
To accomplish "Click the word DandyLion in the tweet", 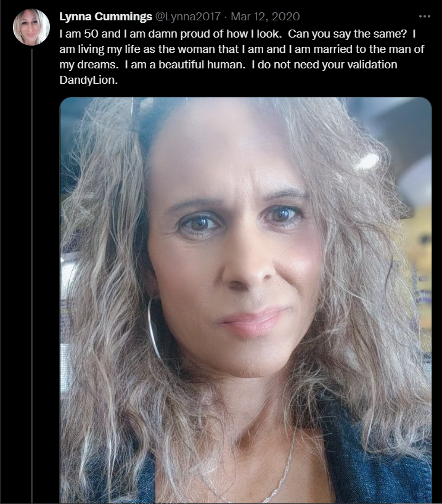I will (x=87, y=80).
